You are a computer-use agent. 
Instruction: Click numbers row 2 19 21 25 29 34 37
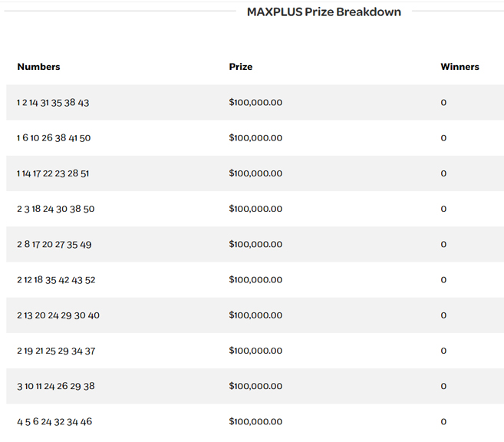coord(56,351)
